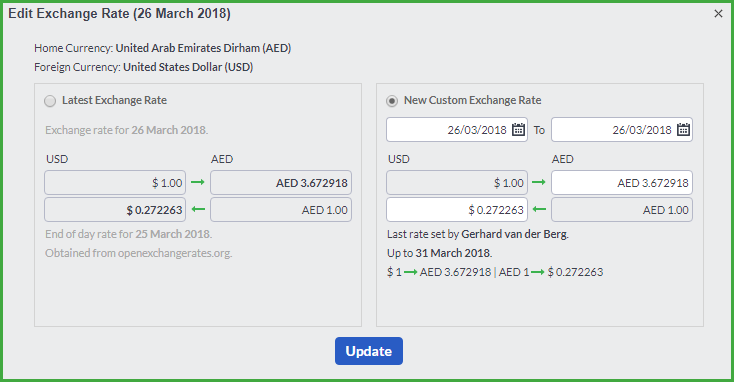This screenshot has height=382, width=734.
Task: Click the custom $ 0.272263 rate field
Action: [x=457, y=210]
